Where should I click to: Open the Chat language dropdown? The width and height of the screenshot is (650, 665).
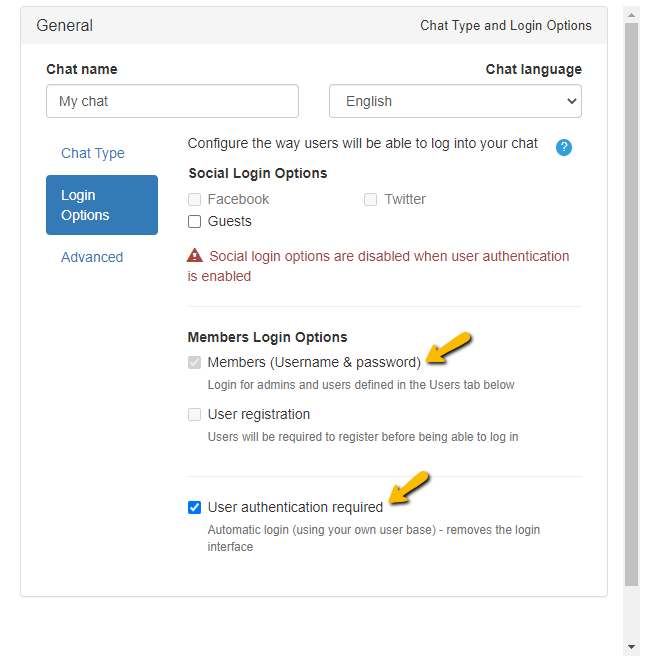(x=455, y=101)
